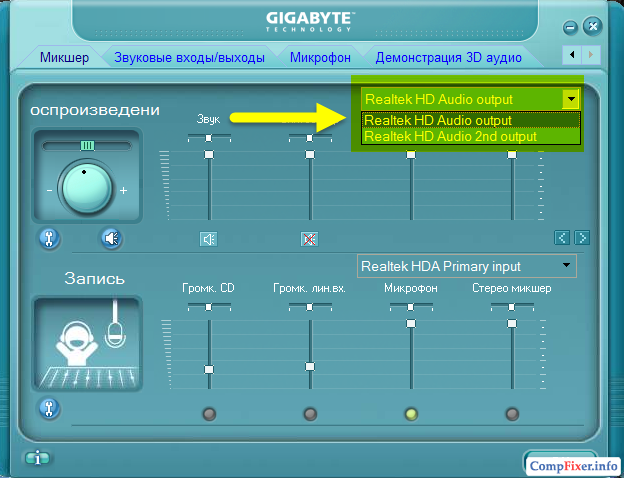Mute playback with the speaker icon
This screenshot has width=624, height=478.
click(x=111, y=238)
